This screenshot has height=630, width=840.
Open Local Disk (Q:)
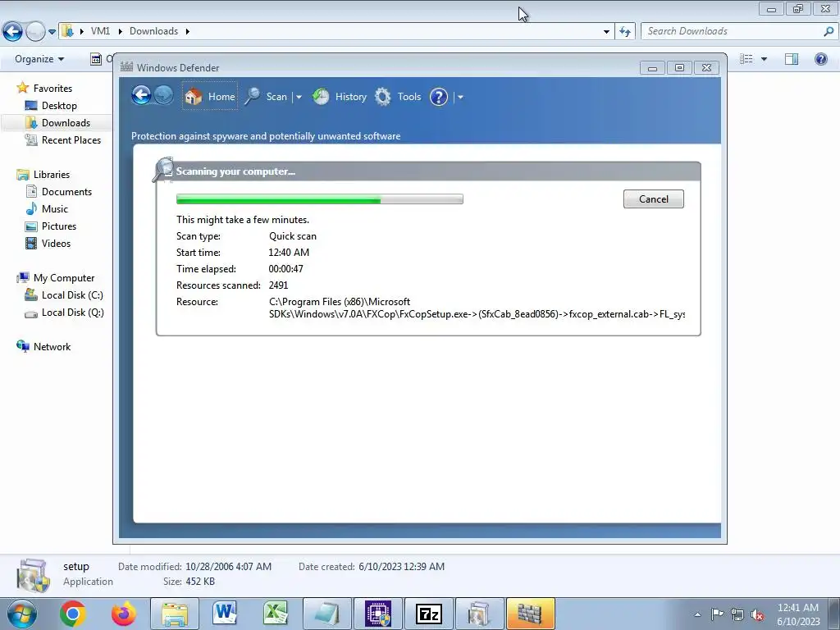(x=72, y=313)
